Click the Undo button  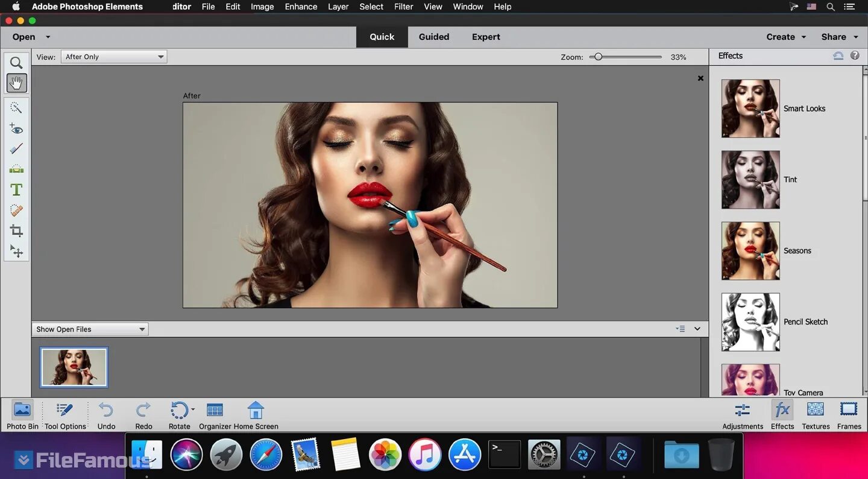tap(106, 415)
